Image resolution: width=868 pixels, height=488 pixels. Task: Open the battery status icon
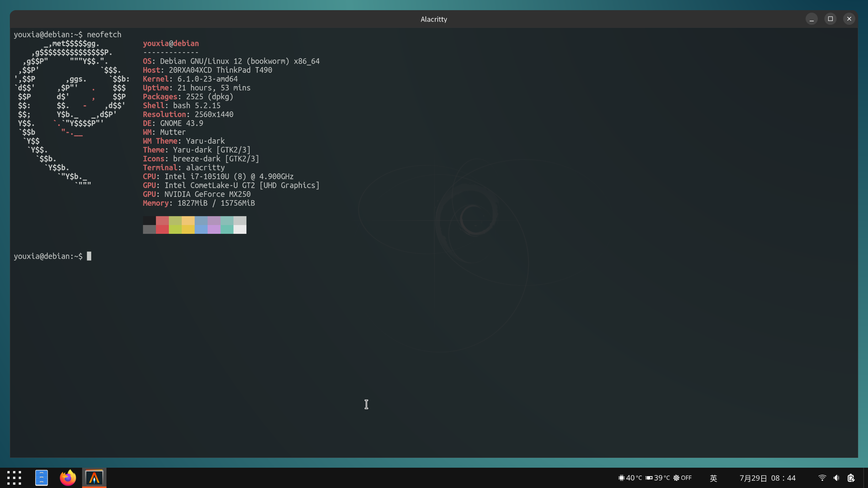point(851,478)
